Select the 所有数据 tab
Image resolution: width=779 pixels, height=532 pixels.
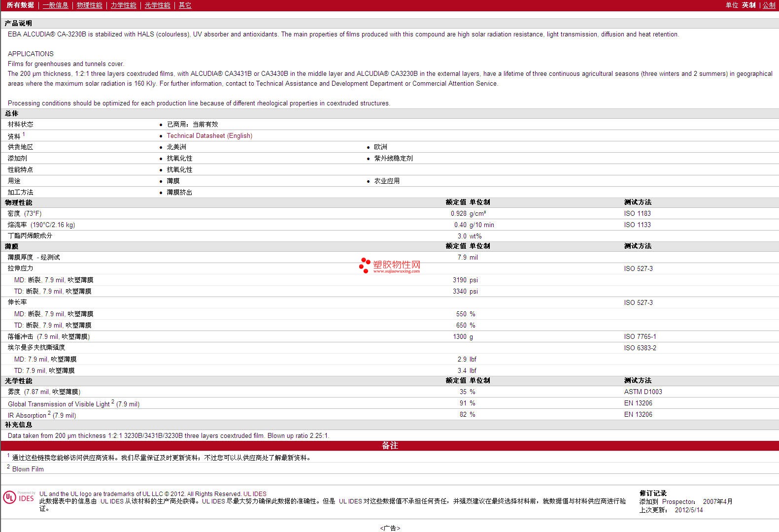click(20, 5)
